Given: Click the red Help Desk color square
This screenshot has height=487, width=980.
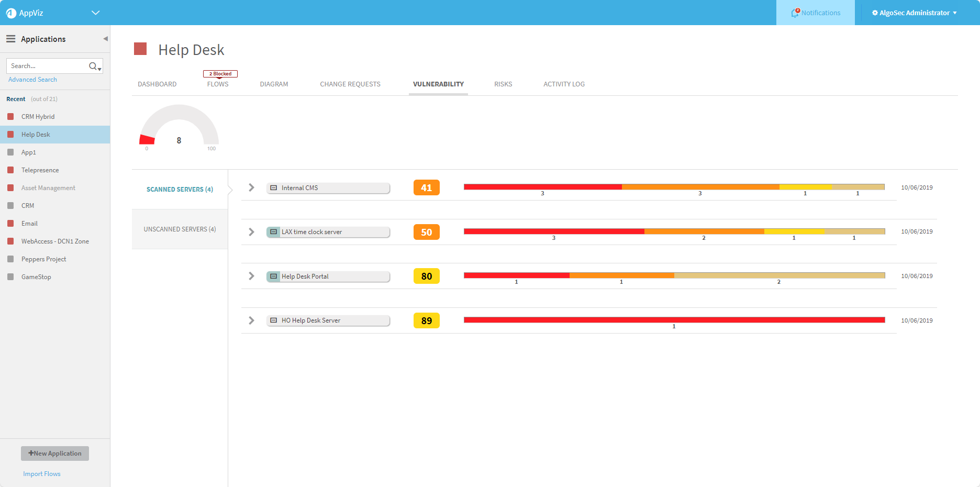Looking at the screenshot, I should coord(140,49).
